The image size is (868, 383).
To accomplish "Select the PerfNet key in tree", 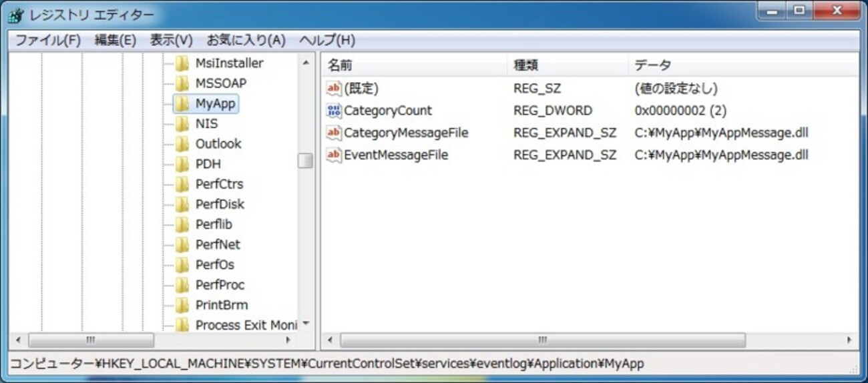I will pyautogui.click(x=218, y=245).
